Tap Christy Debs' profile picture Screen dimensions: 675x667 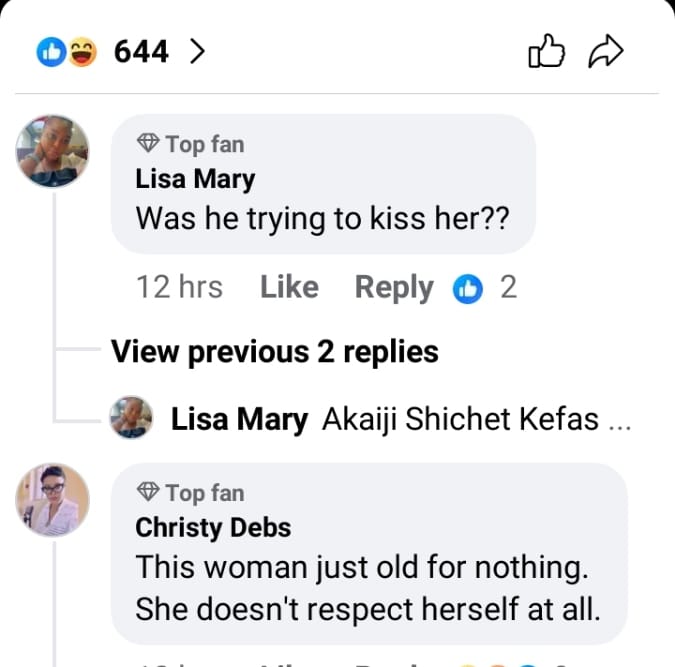pyautogui.click(x=53, y=500)
